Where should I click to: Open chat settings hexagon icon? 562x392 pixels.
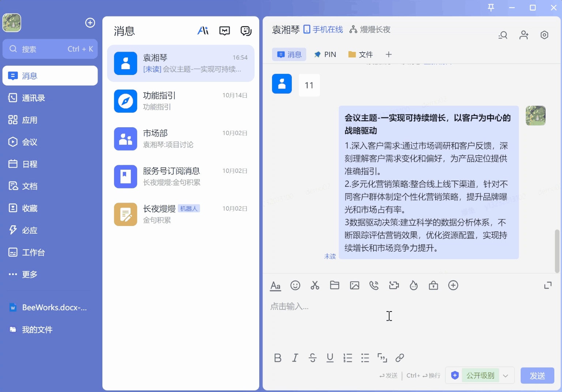point(544,35)
